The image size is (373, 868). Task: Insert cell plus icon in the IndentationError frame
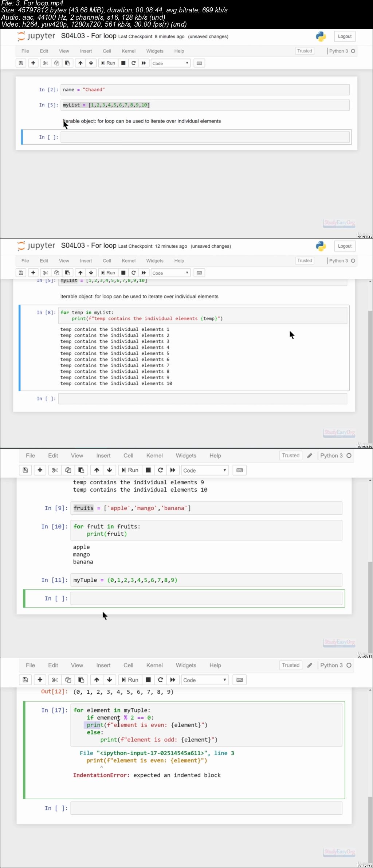pyautogui.click(x=40, y=680)
